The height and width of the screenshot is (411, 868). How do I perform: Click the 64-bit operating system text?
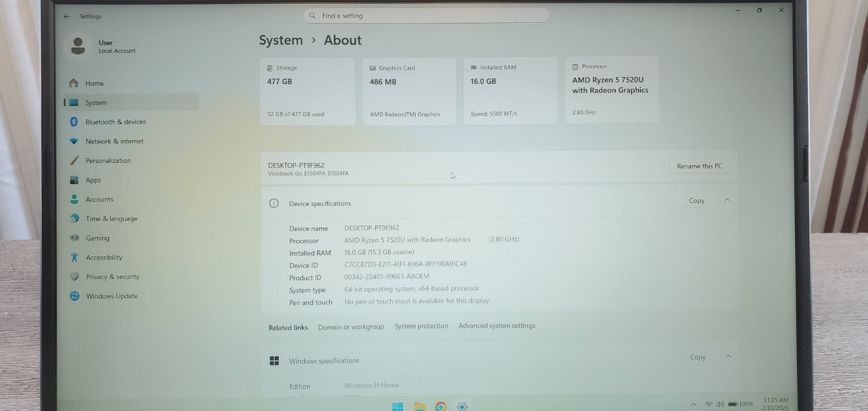(412, 289)
